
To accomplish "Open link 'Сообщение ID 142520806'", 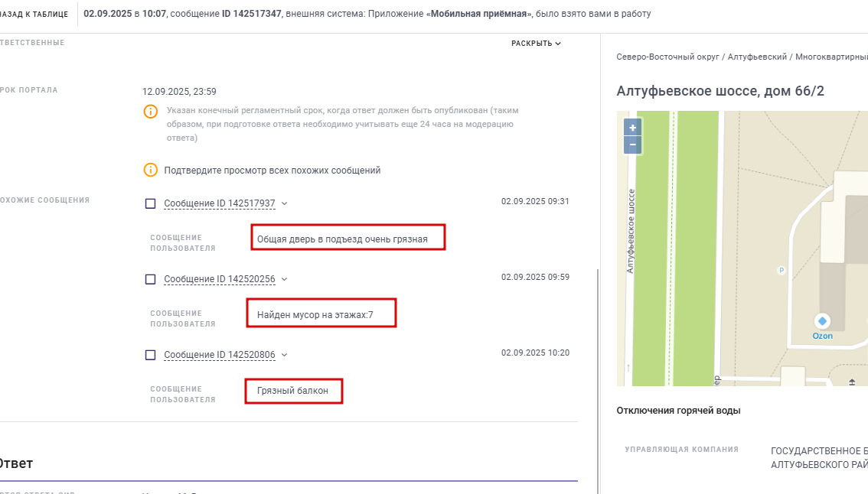I will click(219, 355).
